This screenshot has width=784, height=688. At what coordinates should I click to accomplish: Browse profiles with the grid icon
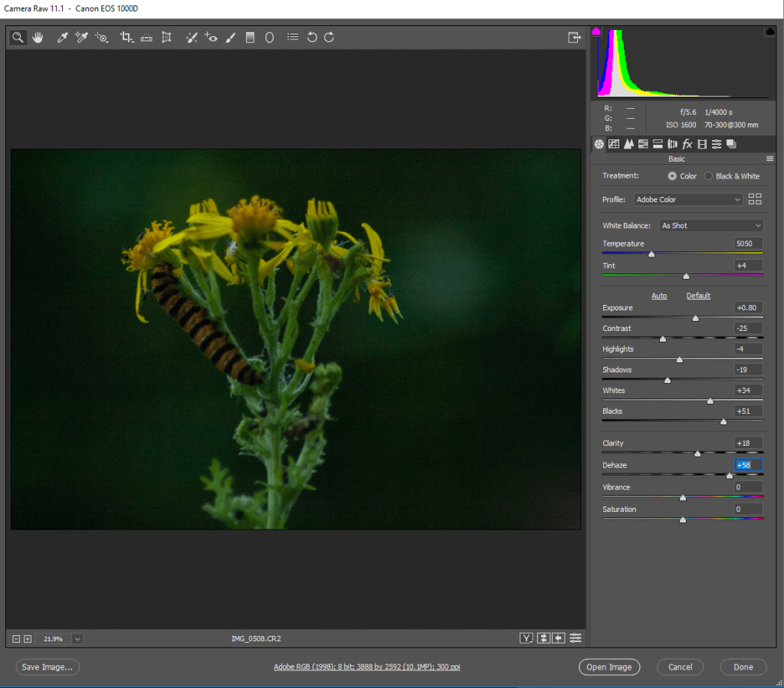tap(755, 199)
